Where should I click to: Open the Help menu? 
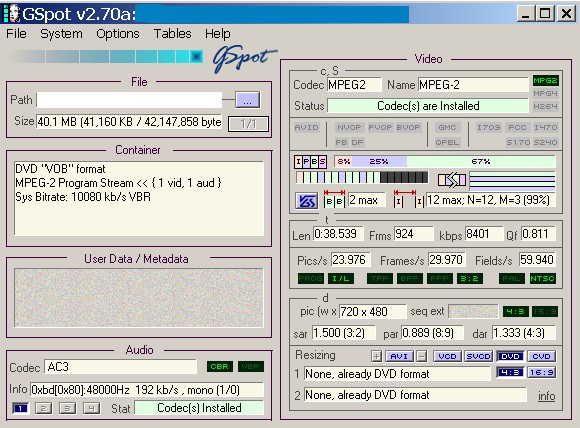point(218,34)
